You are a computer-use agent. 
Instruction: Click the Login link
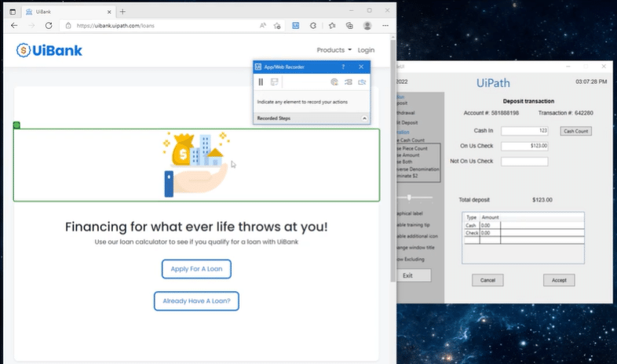point(366,50)
